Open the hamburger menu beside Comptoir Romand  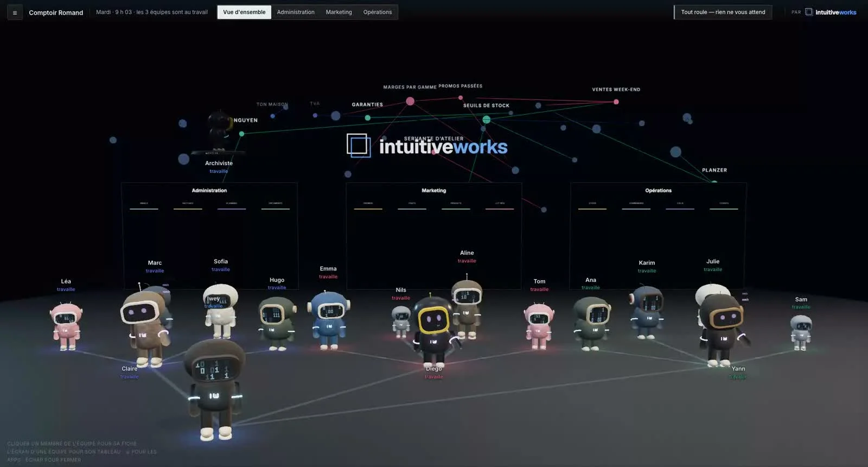(15, 12)
